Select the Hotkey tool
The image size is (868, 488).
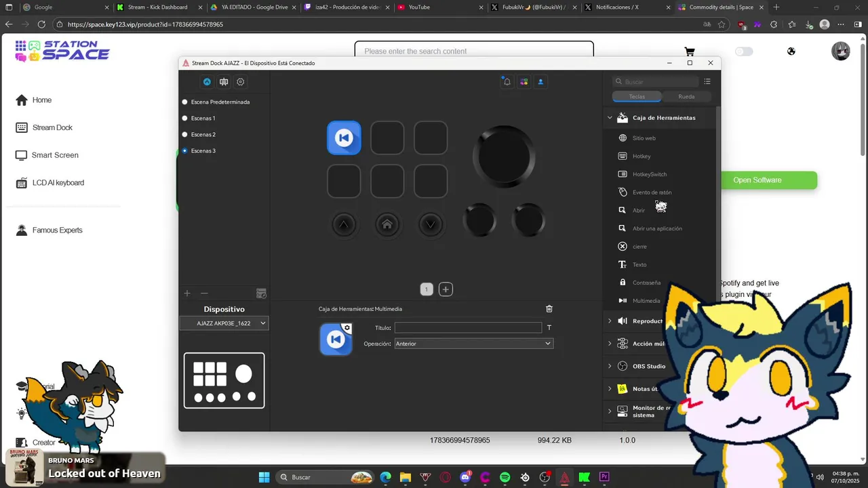click(641, 157)
